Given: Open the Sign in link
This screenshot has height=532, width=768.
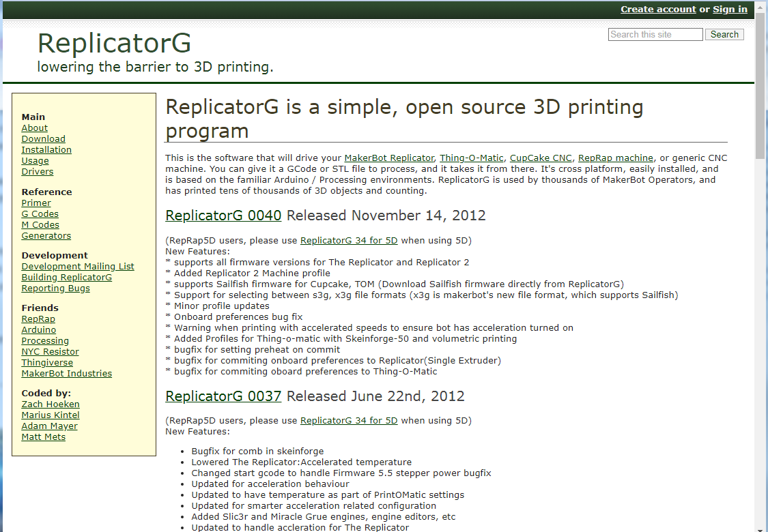Looking at the screenshot, I should (x=730, y=10).
